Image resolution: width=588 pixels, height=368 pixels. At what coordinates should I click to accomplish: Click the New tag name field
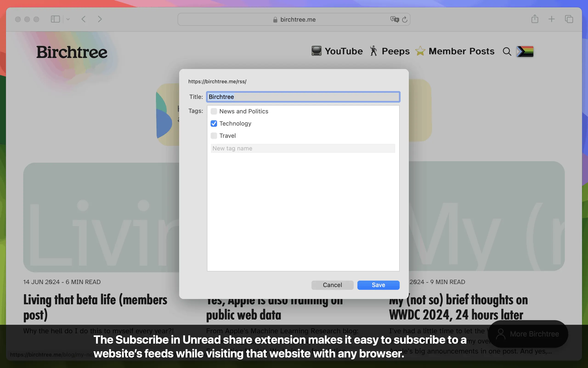pyautogui.click(x=303, y=148)
